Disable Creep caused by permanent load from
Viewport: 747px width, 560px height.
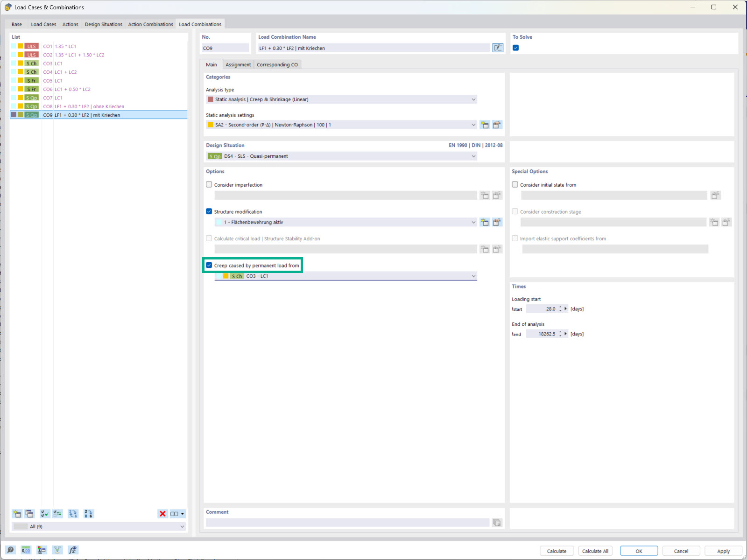tap(209, 265)
